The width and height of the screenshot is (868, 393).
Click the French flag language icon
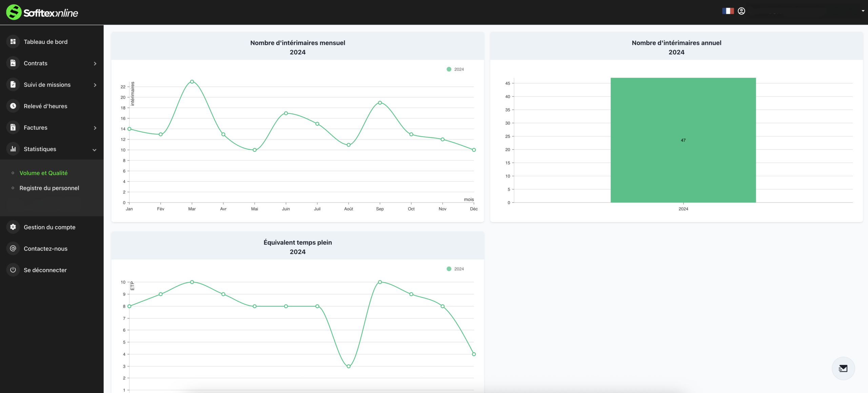coord(728,11)
